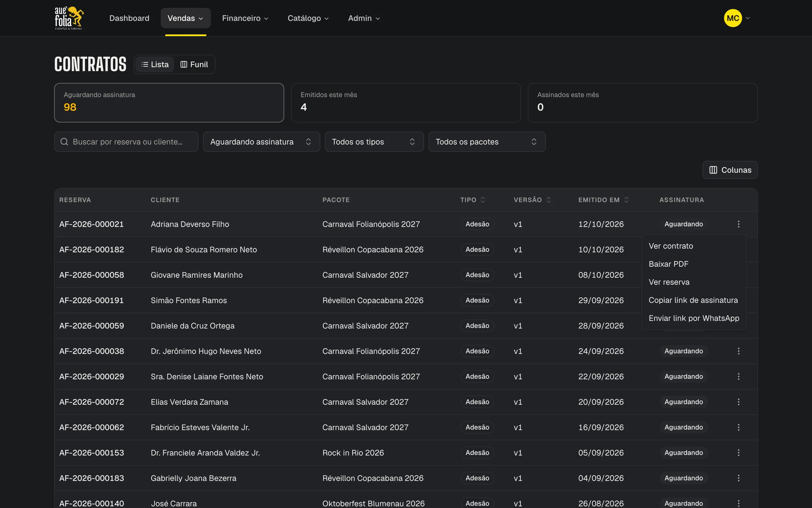The image size is (812, 508).
Task: Open row actions for AF-2026-000038
Action: (738, 351)
